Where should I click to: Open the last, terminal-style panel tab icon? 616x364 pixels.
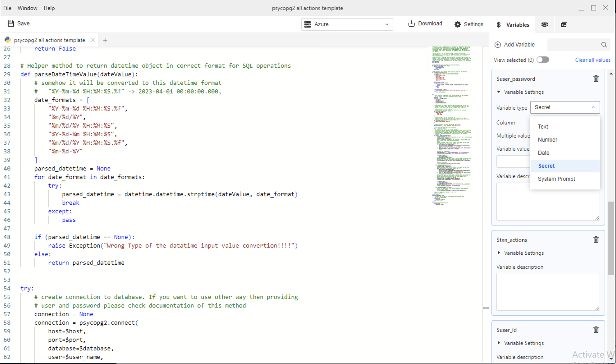tap(564, 25)
